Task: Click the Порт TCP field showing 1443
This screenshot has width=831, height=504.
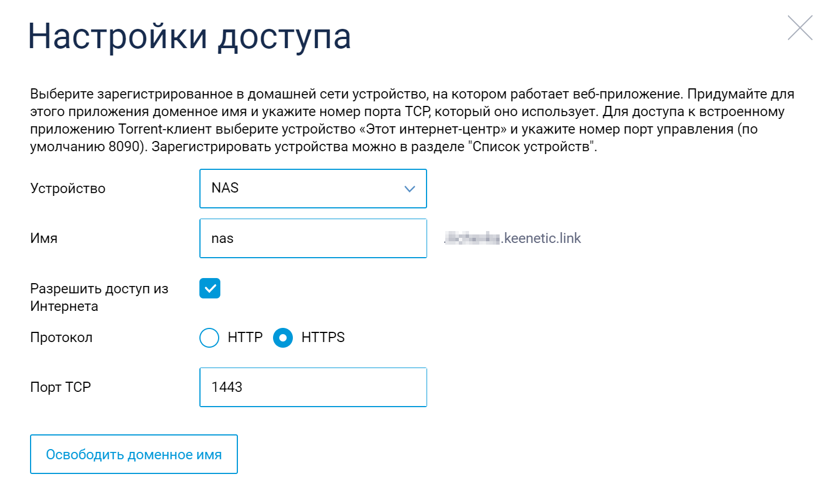Action: [313, 387]
